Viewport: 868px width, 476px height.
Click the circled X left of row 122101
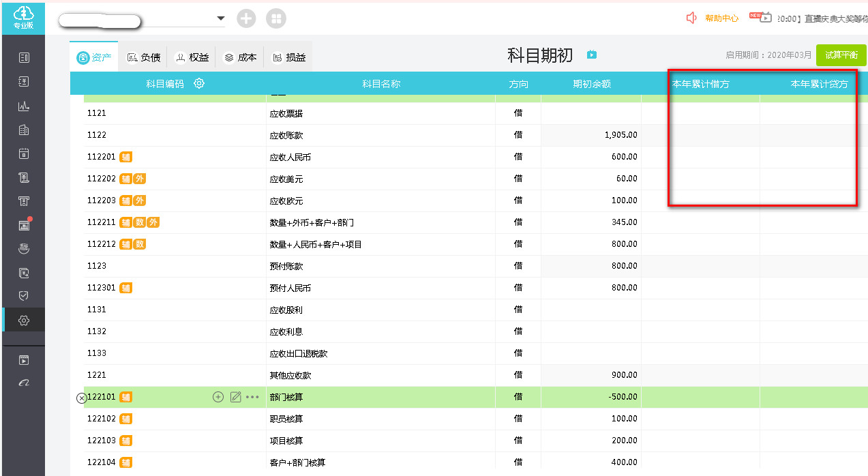[x=81, y=398]
